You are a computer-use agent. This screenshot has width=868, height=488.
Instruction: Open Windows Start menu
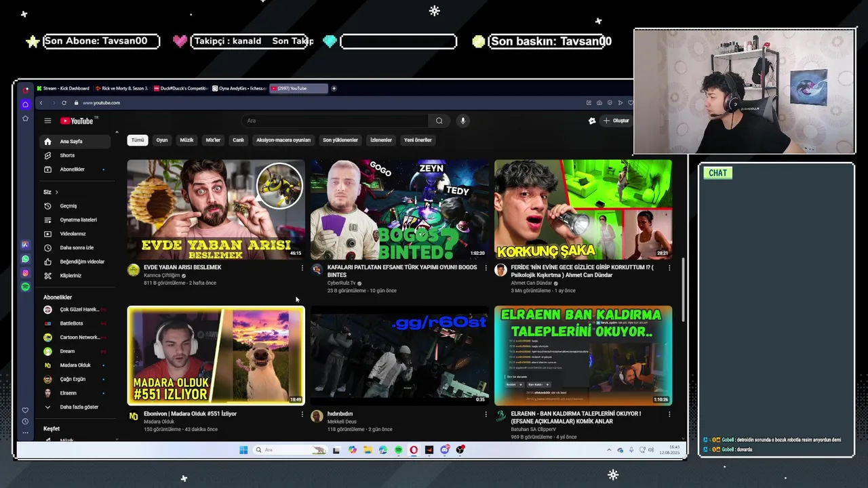click(x=243, y=450)
